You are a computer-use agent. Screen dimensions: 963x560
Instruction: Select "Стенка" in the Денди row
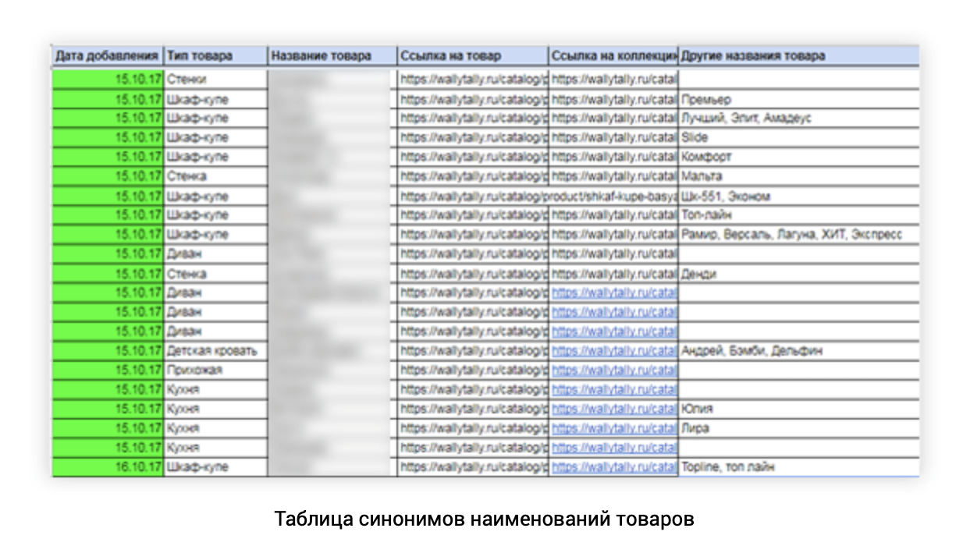[216, 274]
